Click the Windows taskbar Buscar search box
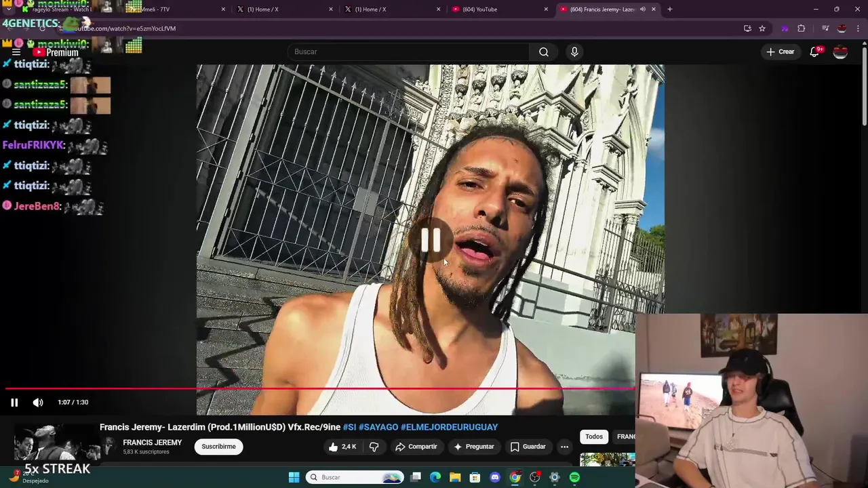The image size is (868, 488). (x=355, y=477)
